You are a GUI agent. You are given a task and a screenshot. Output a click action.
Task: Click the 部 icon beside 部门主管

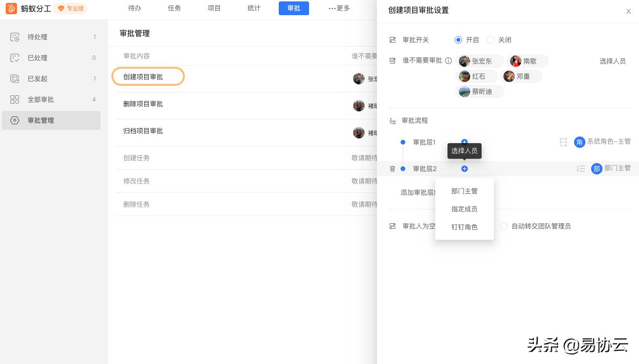coord(597,169)
